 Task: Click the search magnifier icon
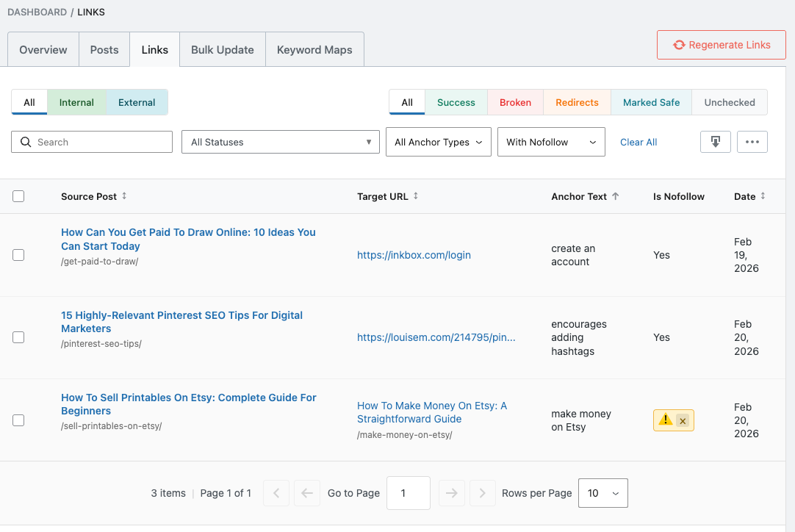(26, 141)
